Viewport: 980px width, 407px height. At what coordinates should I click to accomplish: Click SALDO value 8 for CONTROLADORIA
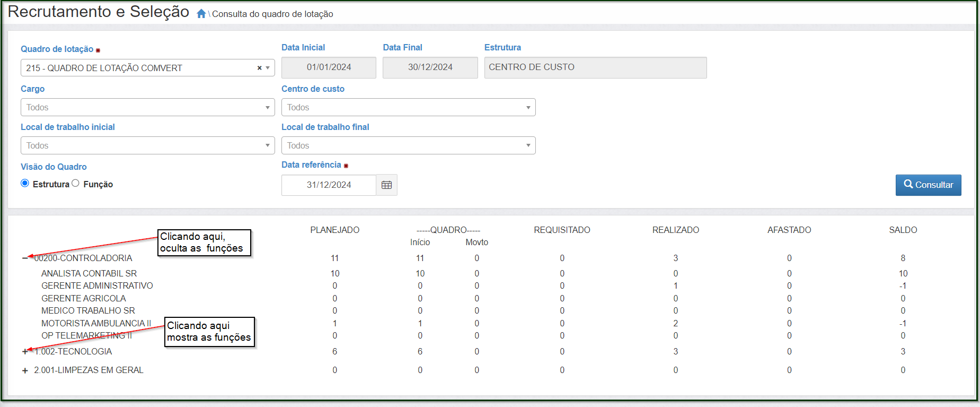(903, 258)
